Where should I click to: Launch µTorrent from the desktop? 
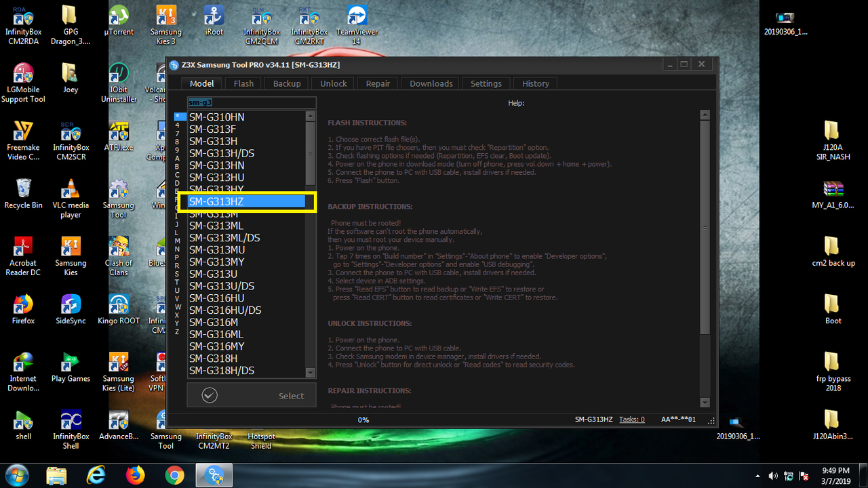(x=119, y=20)
